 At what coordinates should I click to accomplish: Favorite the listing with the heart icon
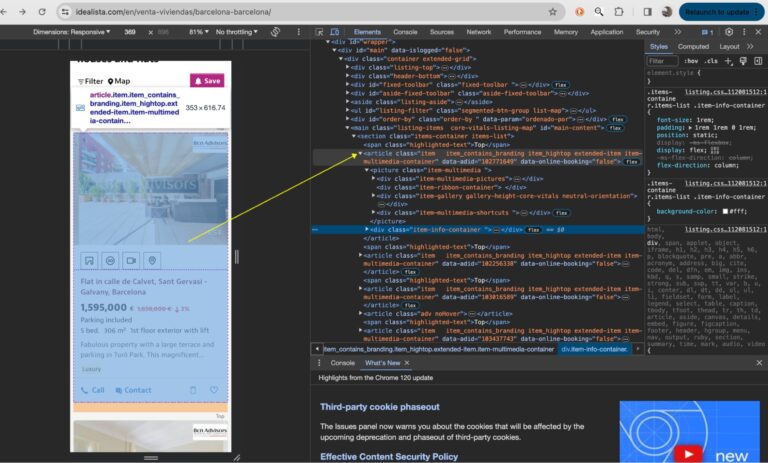(214, 390)
